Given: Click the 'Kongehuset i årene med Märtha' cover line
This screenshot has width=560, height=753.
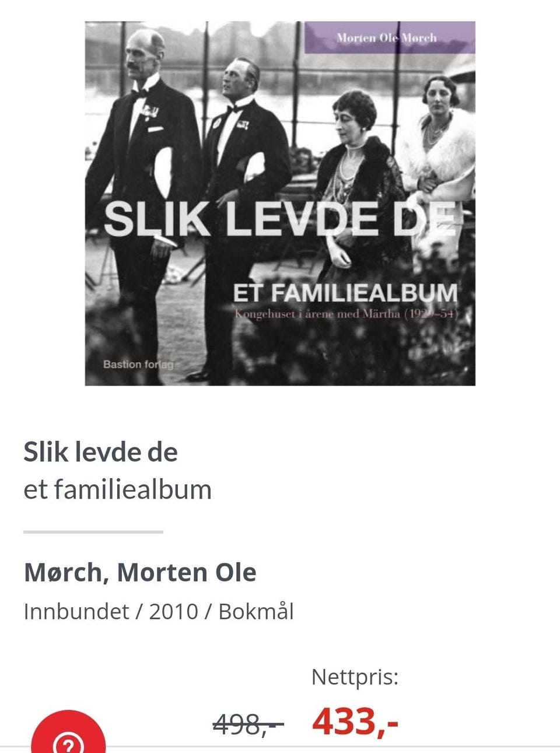Looking at the screenshot, I should click(x=346, y=313).
